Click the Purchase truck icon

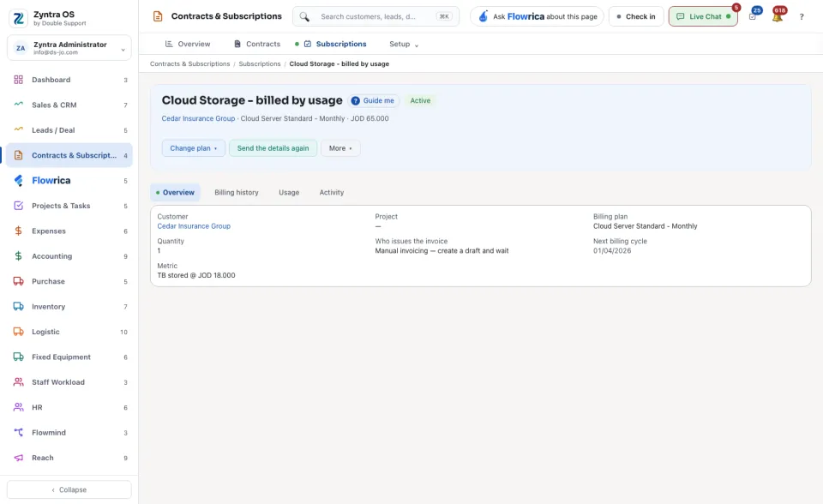point(18,281)
